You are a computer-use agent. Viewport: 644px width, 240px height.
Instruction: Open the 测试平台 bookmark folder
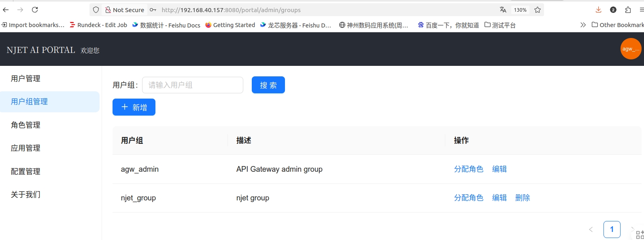500,25
